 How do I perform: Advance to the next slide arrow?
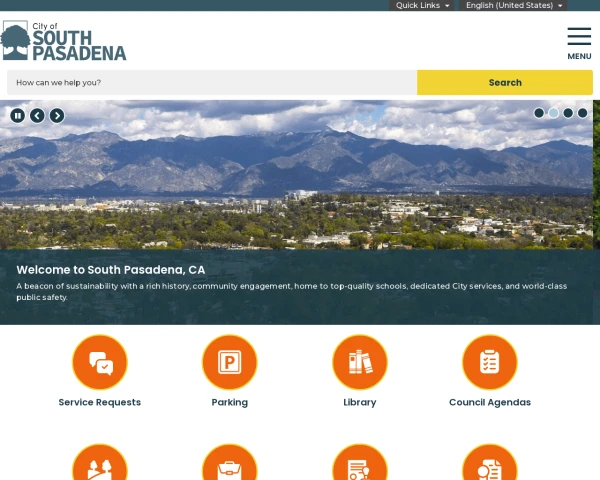coord(57,116)
